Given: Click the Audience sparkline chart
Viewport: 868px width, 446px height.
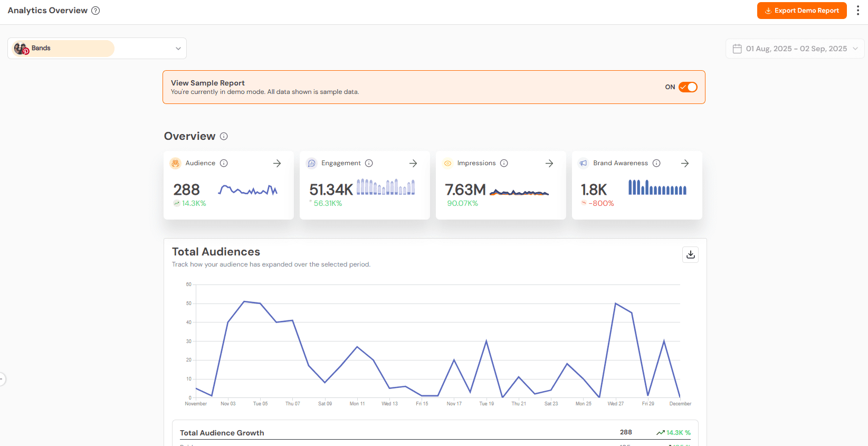Looking at the screenshot, I should pyautogui.click(x=248, y=189).
